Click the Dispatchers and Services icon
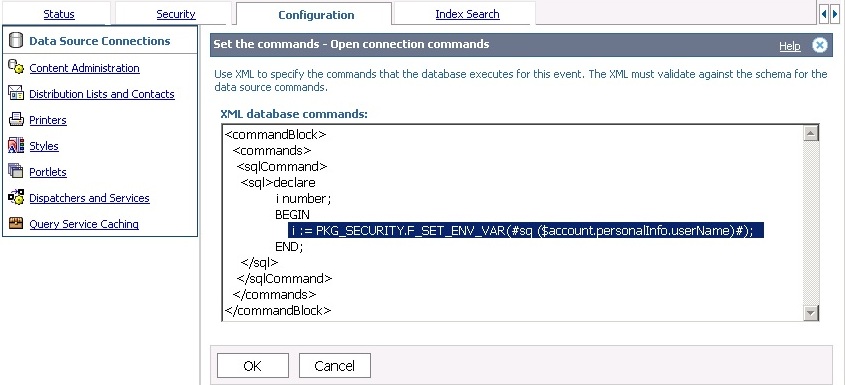The height and width of the screenshot is (385, 845). tap(16, 197)
